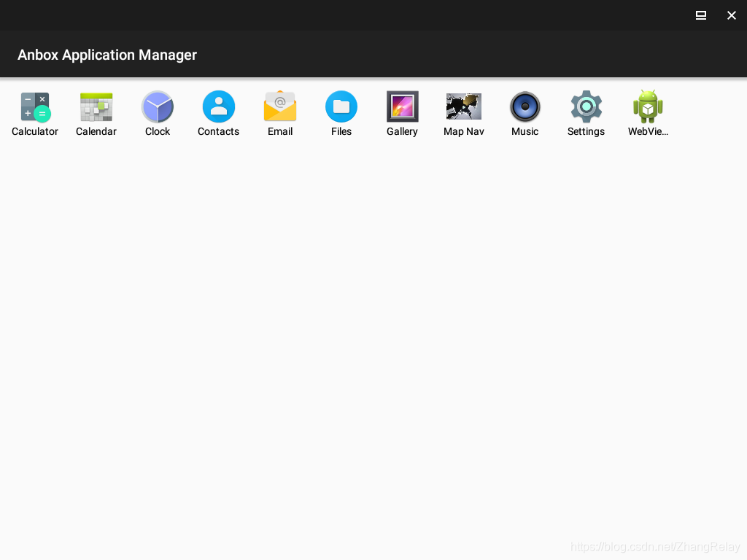Open the Map Nav app icon
747x560 pixels.
tap(463, 106)
